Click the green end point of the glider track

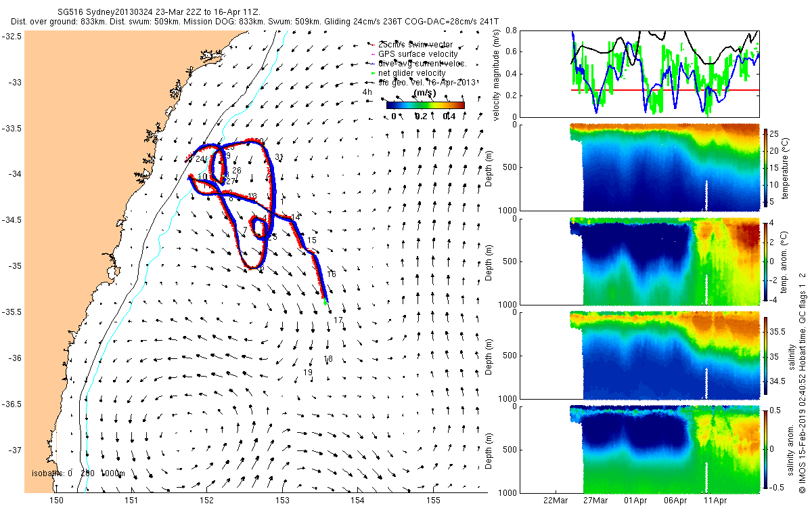pyautogui.click(x=325, y=302)
